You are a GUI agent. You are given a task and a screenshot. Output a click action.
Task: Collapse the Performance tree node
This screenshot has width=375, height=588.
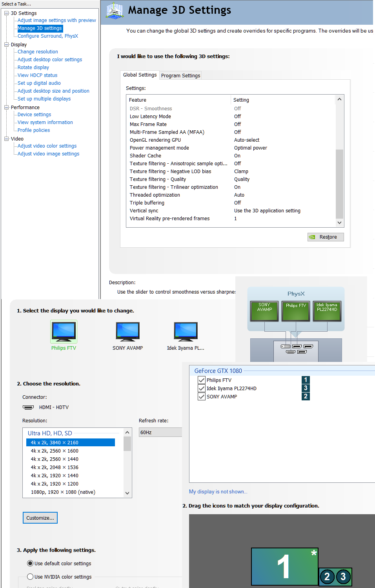[x=7, y=108]
